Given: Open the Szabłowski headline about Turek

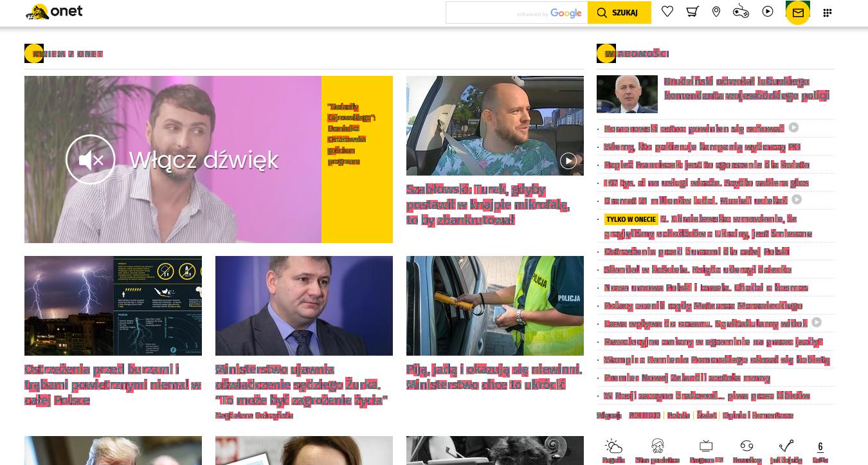Looking at the screenshot, I should click(x=488, y=205).
